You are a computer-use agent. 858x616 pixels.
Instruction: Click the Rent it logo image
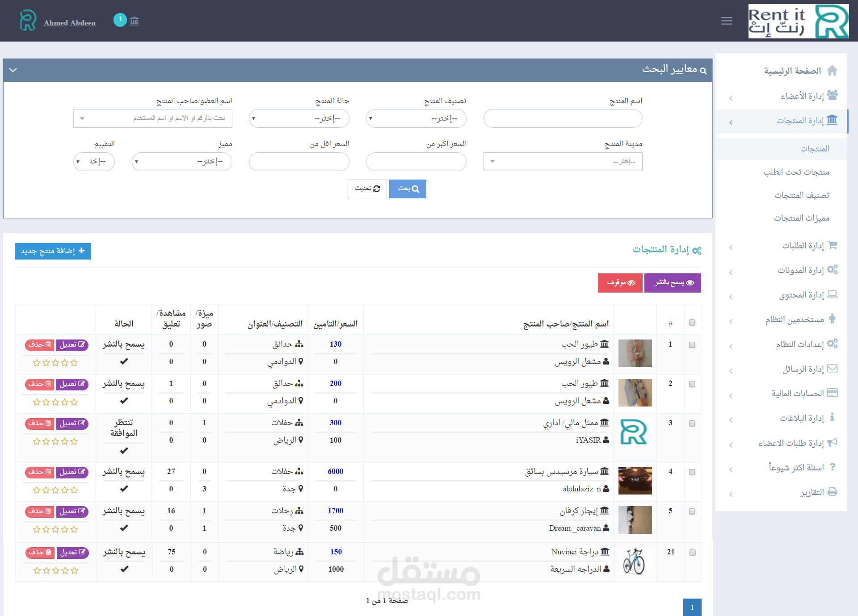799,21
